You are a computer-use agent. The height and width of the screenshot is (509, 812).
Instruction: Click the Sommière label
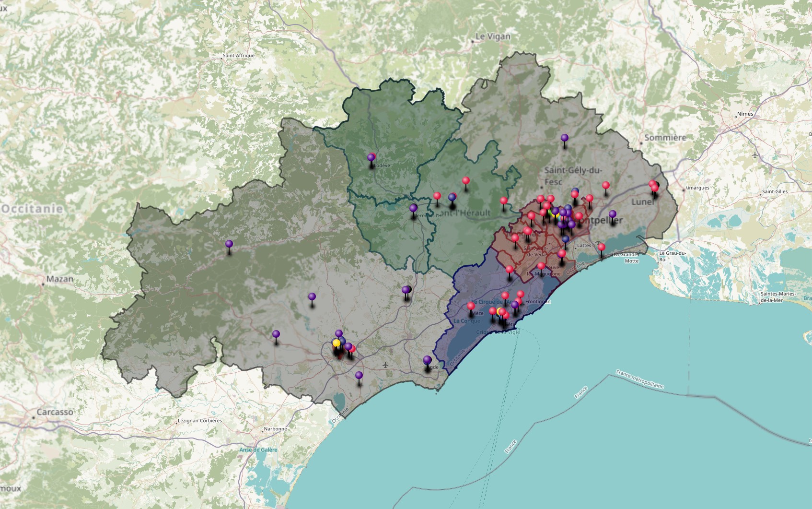pos(665,138)
